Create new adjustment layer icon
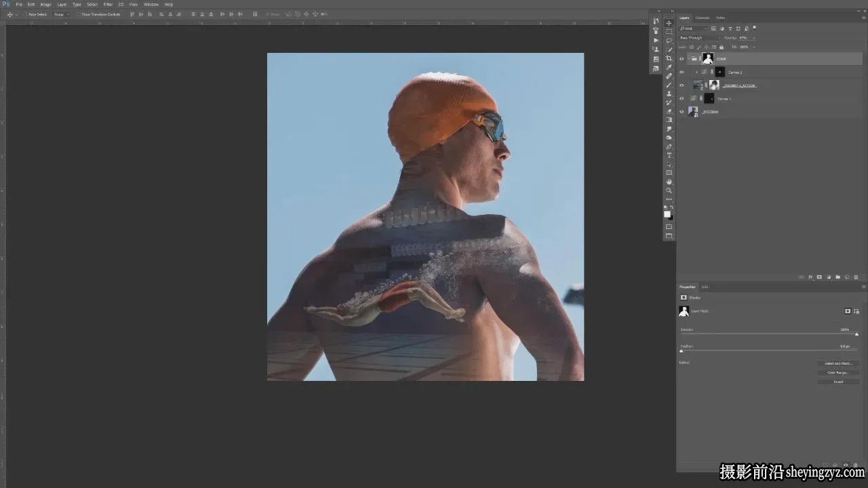Viewport: 868px width, 488px height. click(829, 277)
